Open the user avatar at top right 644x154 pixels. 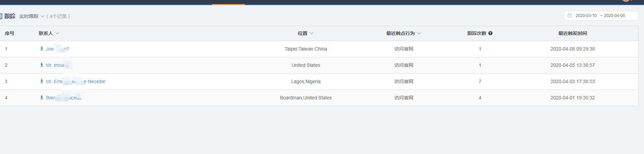[626, 1]
